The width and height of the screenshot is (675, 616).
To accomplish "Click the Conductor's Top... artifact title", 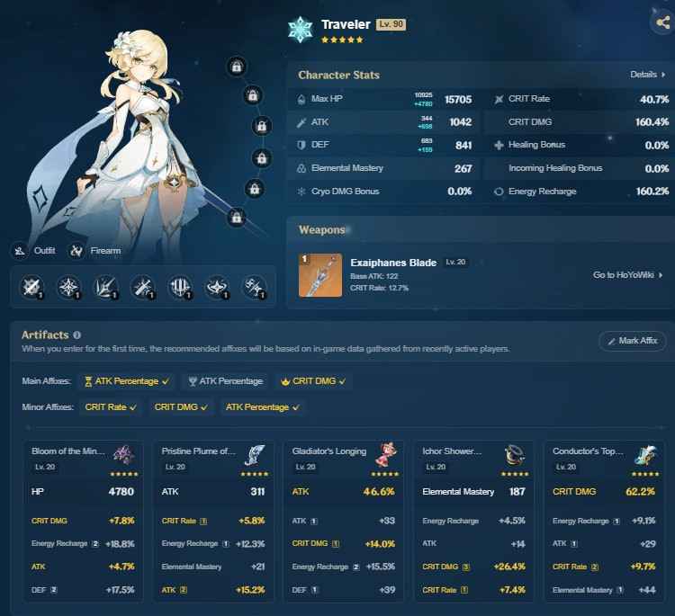I will 588,451.
